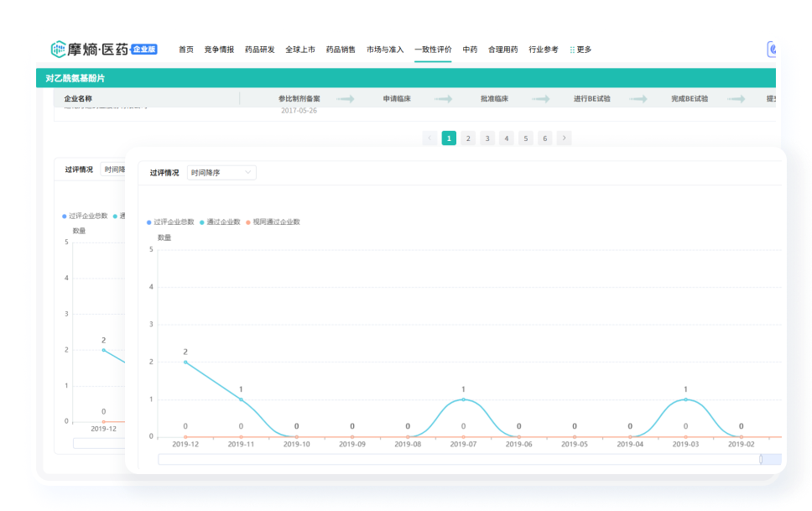Select page 1 in pagination
Viewport: 812px width, 511px height.
[449, 138]
